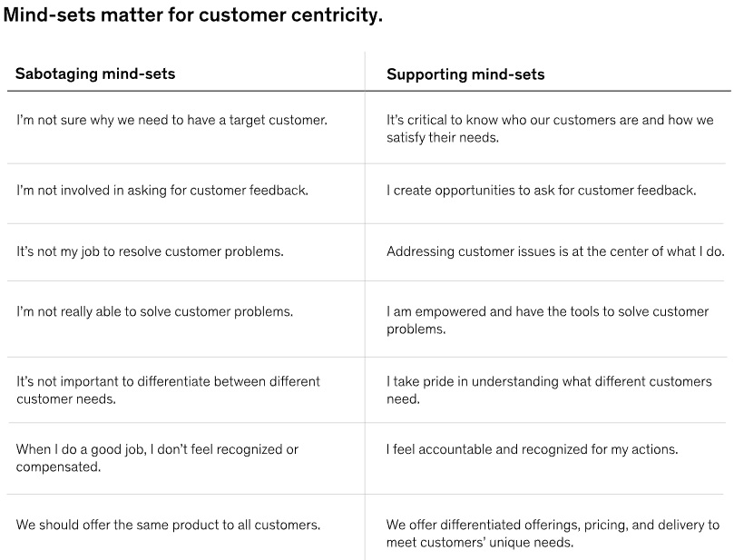This screenshot has height=560, width=734.
Task: Select 'It's not my job to resolve' text
Action: (x=150, y=252)
